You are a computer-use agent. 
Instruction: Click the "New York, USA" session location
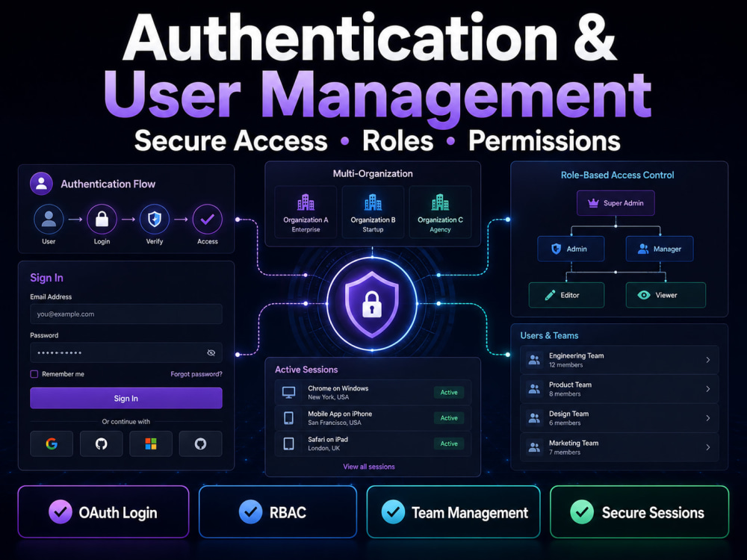click(x=328, y=397)
